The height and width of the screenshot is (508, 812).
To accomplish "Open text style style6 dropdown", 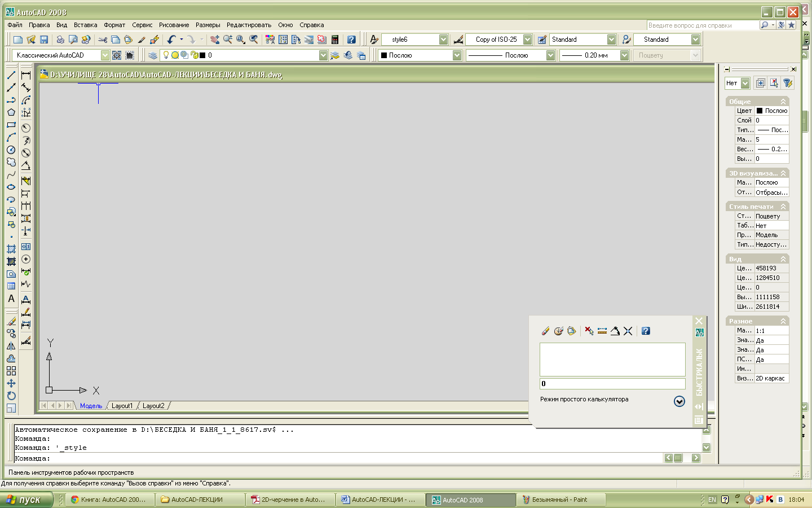I will click(x=443, y=40).
